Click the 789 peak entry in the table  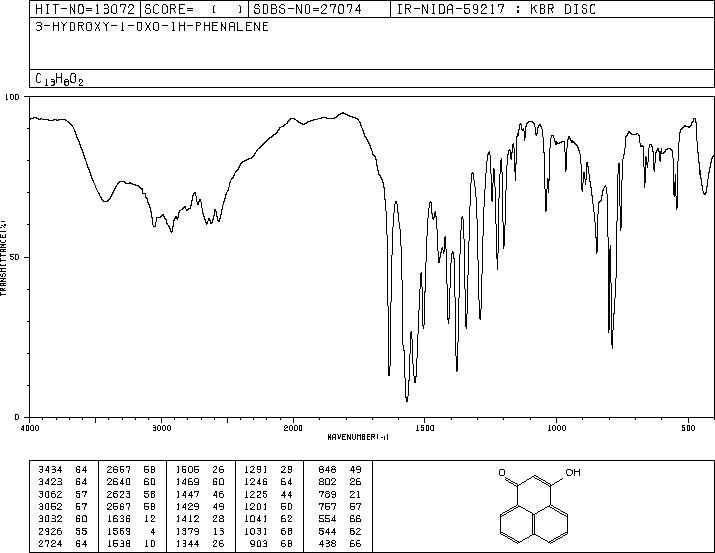[x=340, y=494]
